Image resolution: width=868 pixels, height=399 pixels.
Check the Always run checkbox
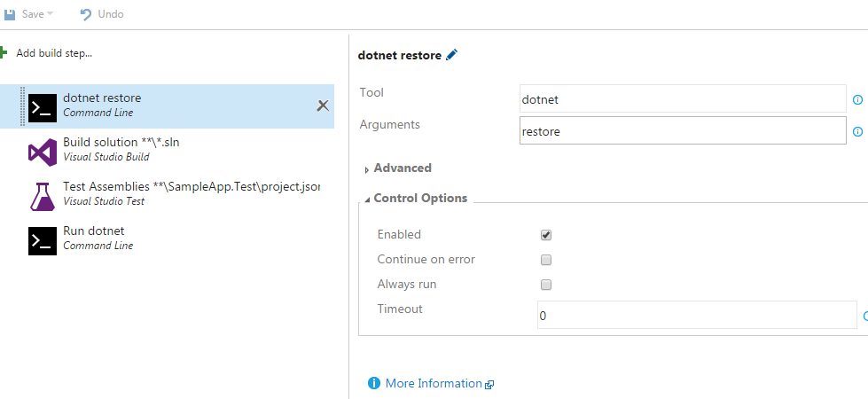click(546, 285)
